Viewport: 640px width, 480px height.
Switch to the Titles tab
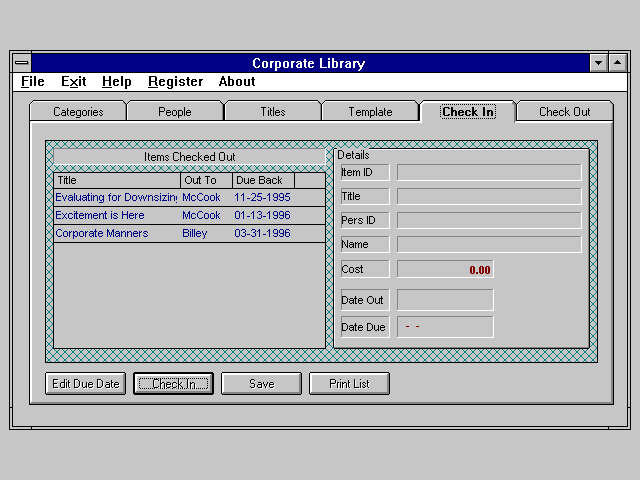pyautogui.click(x=272, y=112)
